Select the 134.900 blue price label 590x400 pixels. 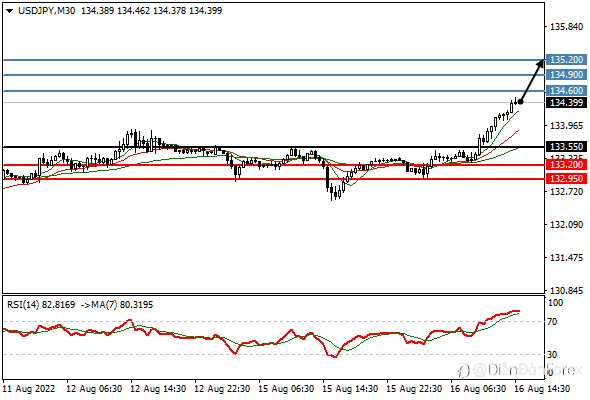(566, 75)
